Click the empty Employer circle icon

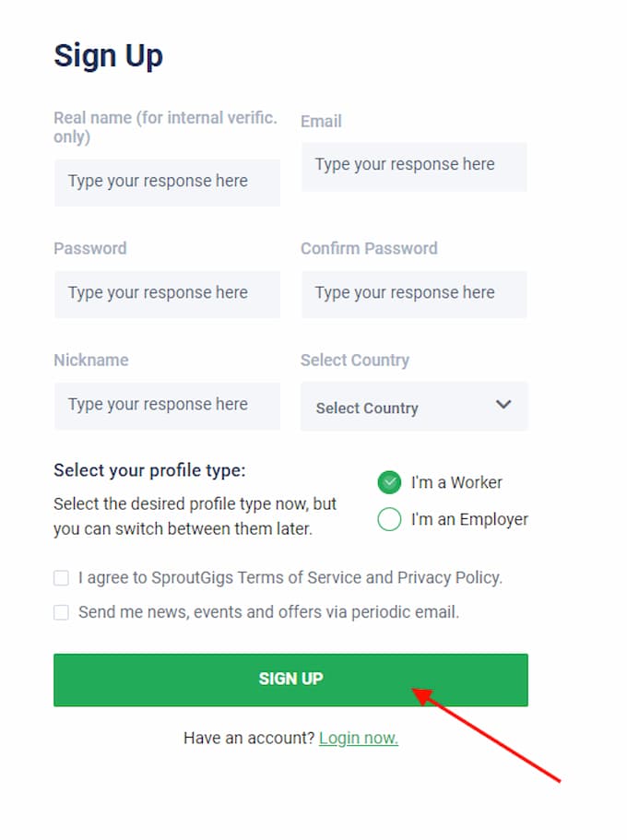pyautogui.click(x=389, y=519)
